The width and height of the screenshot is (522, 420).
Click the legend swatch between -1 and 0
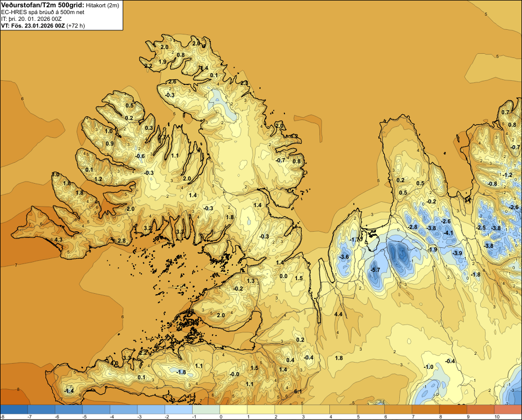click(x=206, y=410)
